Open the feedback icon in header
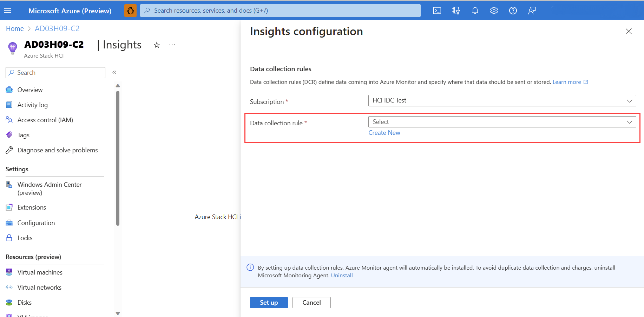This screenshot has height=317, width=644. [x=532, y=11]
